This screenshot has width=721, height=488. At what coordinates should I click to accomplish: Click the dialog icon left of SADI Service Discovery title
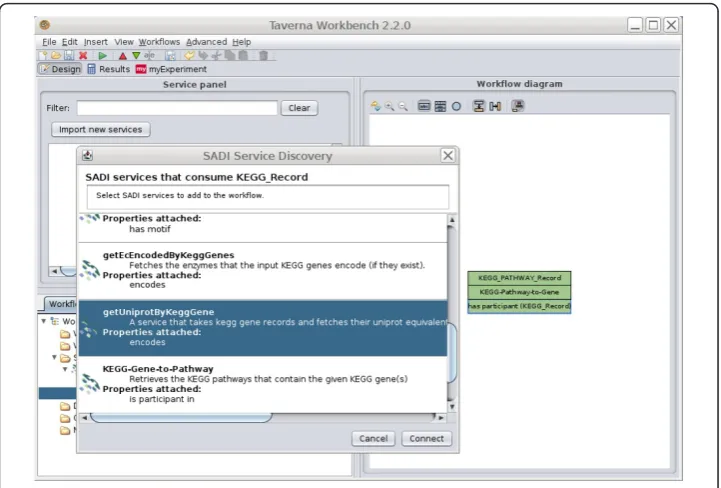click(x=87, y=155)
